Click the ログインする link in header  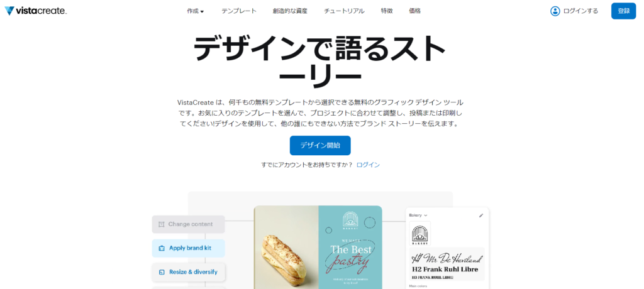pyautogui.click(x=580, y=11)
